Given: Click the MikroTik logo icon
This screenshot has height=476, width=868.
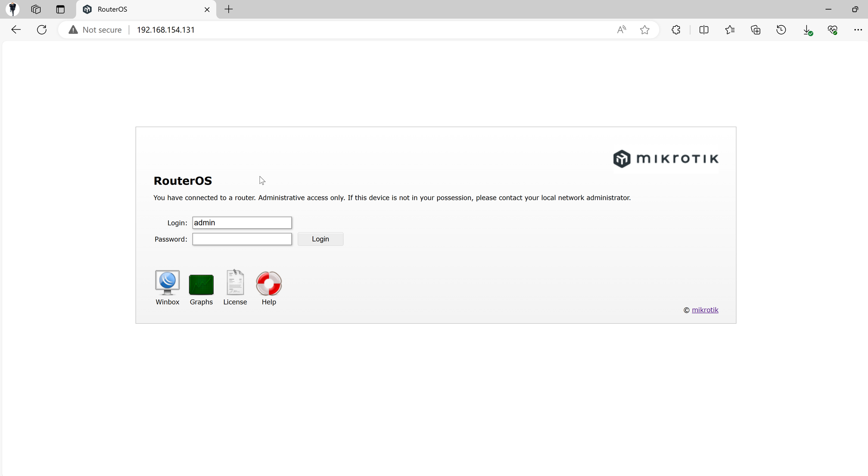Looking at the screenshot, I should pos(621,158).
